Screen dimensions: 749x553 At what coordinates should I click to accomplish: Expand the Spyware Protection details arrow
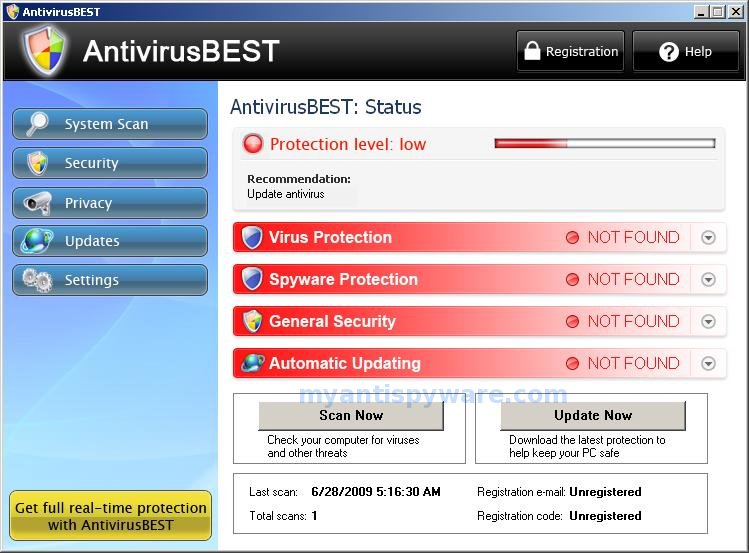pos(708,279)
